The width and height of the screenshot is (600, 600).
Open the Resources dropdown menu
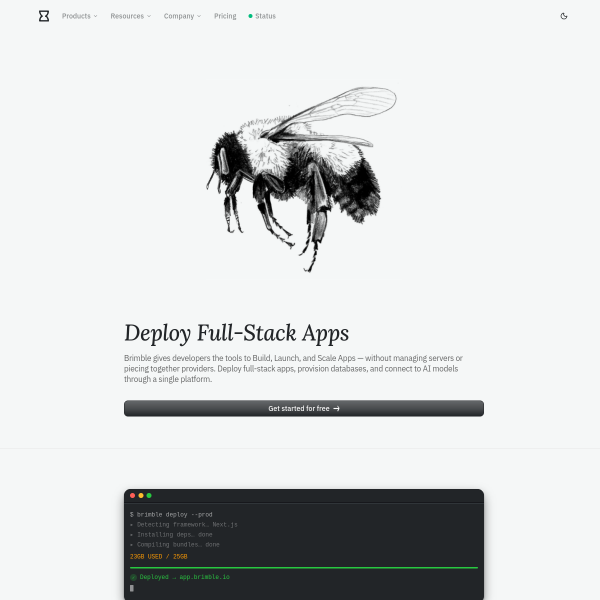130,16
